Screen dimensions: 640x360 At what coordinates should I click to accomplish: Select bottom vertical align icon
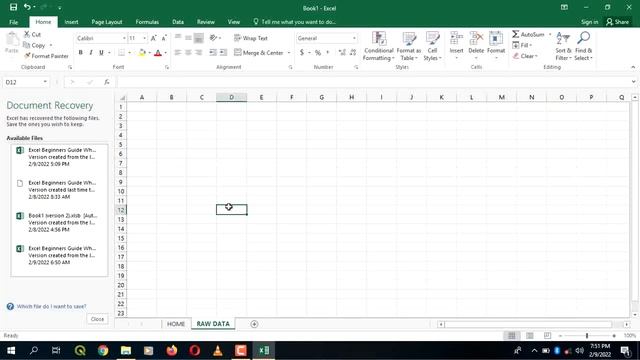[x=199, y=38]
